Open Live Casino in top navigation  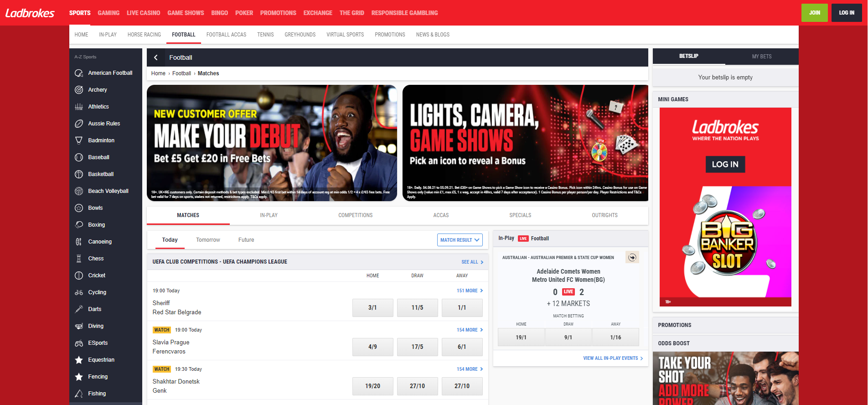coord(144,13)
